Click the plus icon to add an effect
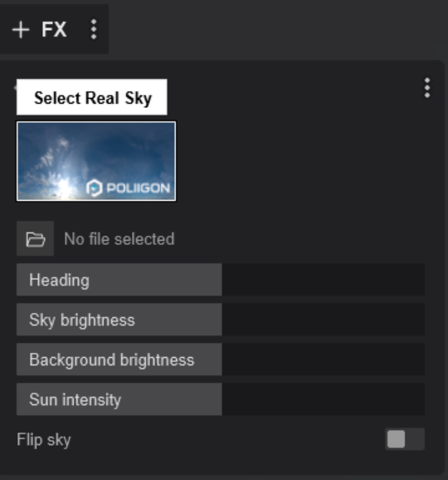448x480 pixels. pos(21,30)
